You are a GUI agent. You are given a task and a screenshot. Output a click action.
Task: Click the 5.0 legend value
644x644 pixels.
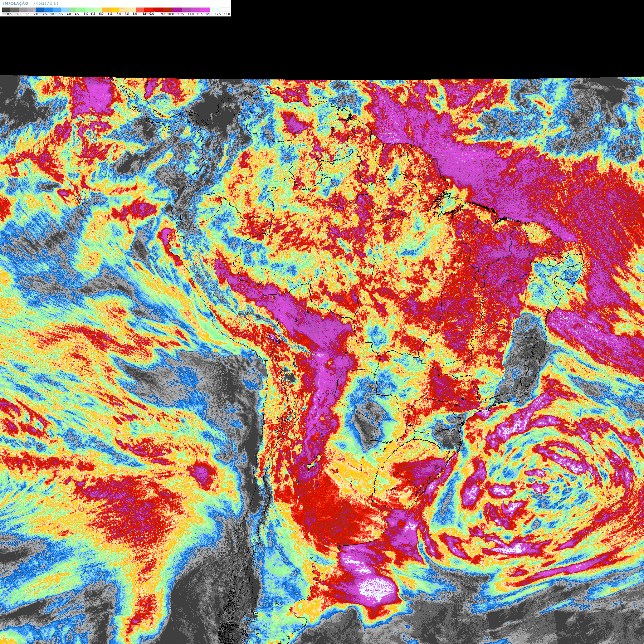click(x=86, y=14)
